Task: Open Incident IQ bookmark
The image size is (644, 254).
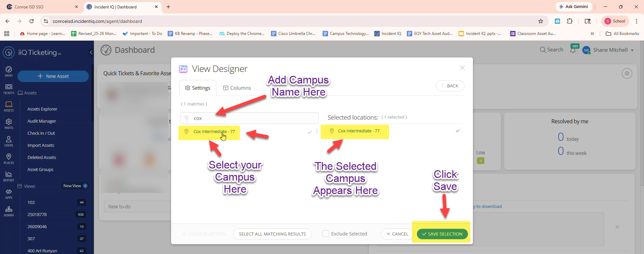Action: 388,34
